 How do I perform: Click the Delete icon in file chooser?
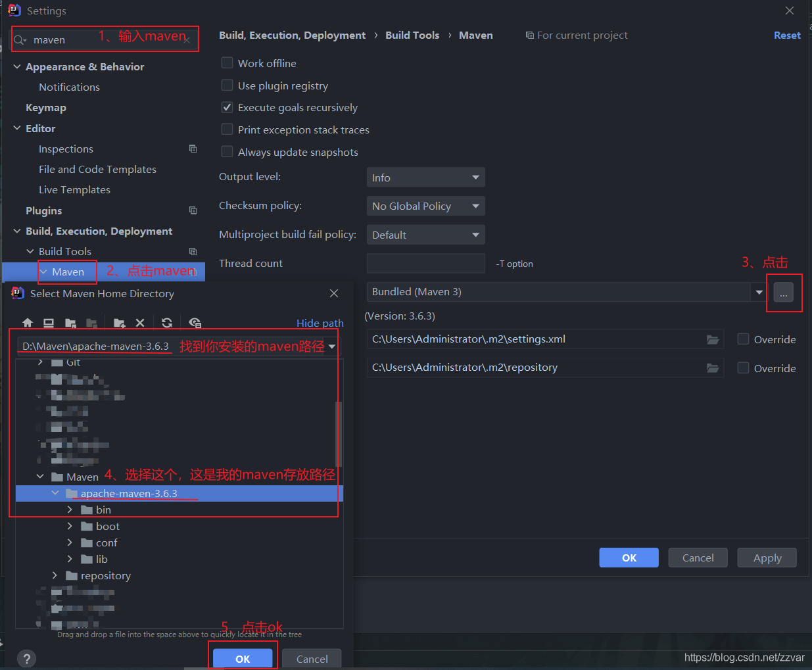click(x=140, y=323)
